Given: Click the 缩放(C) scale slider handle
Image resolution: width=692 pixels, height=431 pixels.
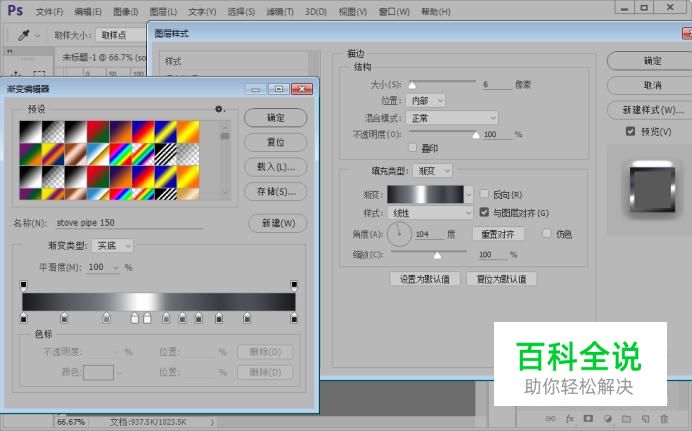Looking at the screenshot, I should [x=437, y=255].
